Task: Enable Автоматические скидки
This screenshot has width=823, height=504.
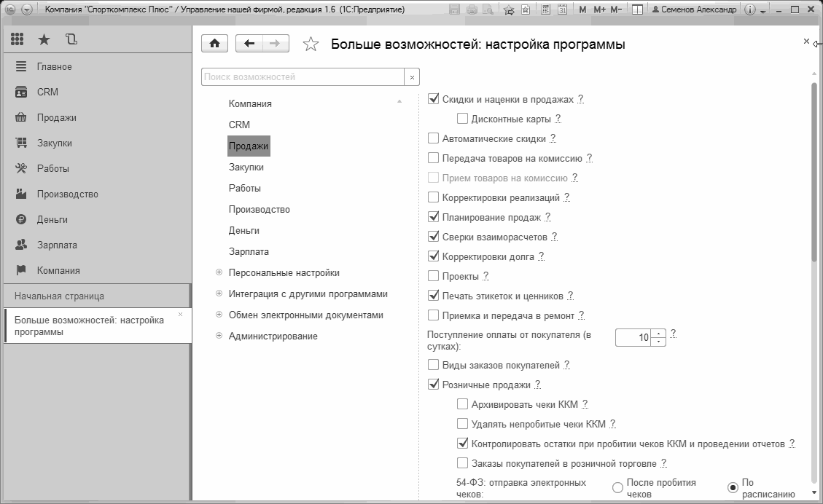Action: [433, 138]
